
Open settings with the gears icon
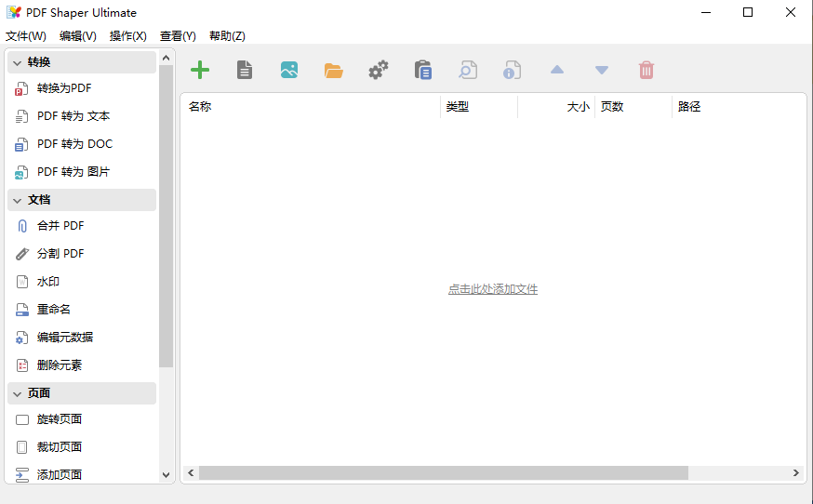(379, 70)
